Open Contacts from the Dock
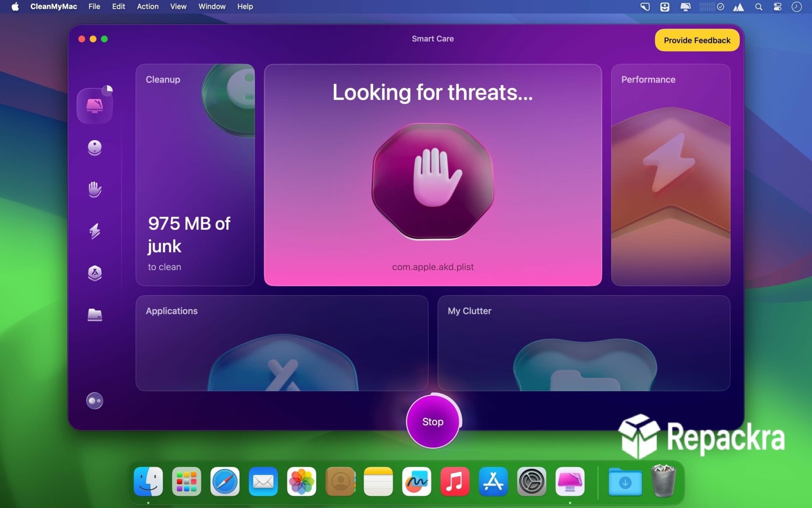The width and height of the screenshot is (812, 508). pyautogui.click(x=340, y=481)
